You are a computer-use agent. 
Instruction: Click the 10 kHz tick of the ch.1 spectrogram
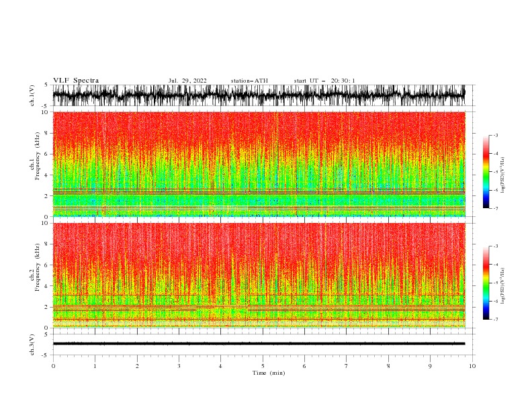click(45, 112)
